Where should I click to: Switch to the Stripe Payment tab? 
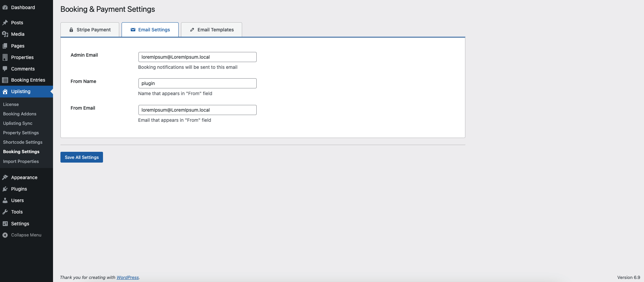(x=90, y=30)
